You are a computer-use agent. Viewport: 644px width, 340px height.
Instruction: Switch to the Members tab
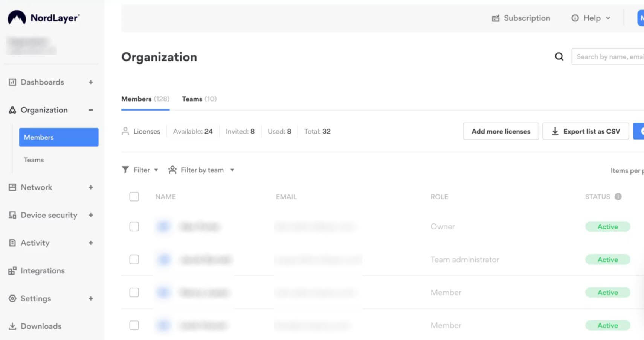[145, 99]
